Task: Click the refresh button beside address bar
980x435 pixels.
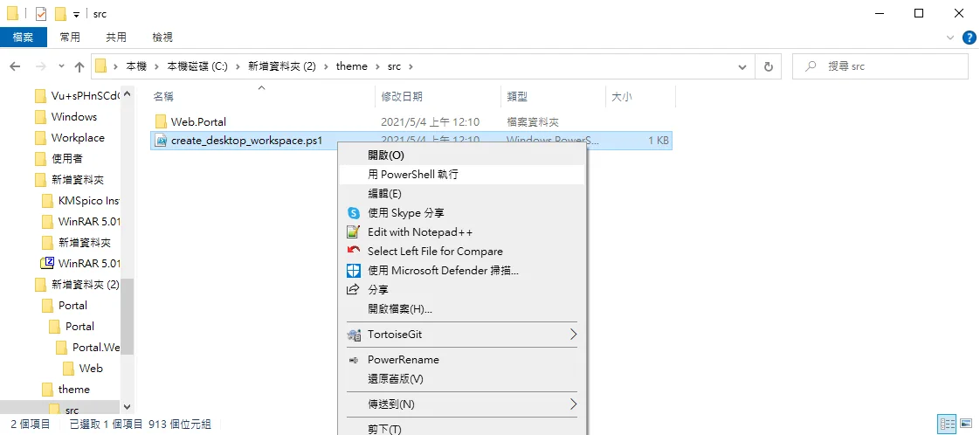Action: [768, 66]
